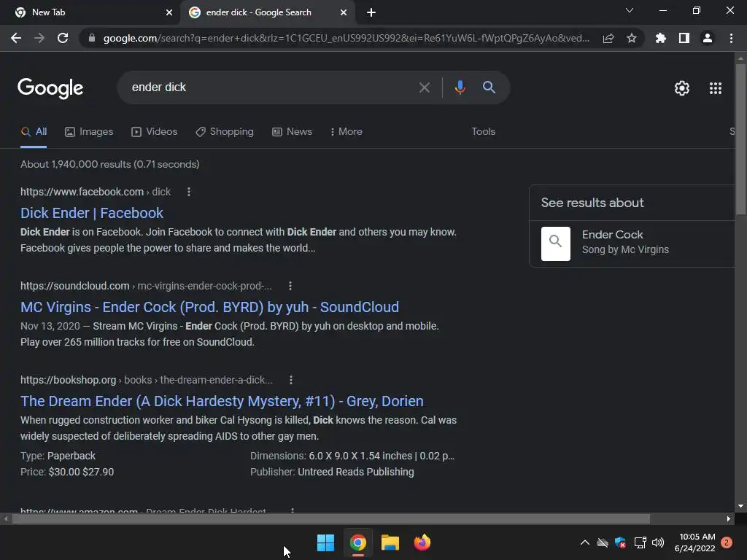
Task: Click the Price: $30.00 $27.90 text
Action: coord(67,472)
